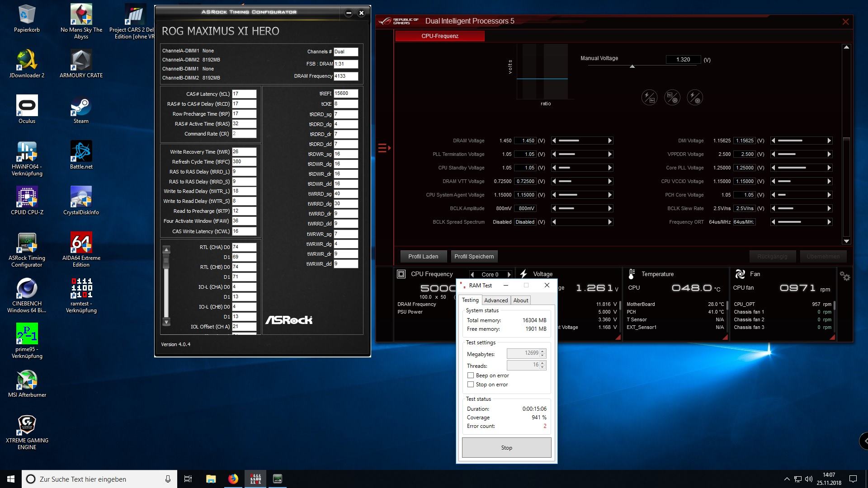868x488 pixels.
Task: Launch ARMOURY CRATE desktop icon
Action: (x=81, y=64)
